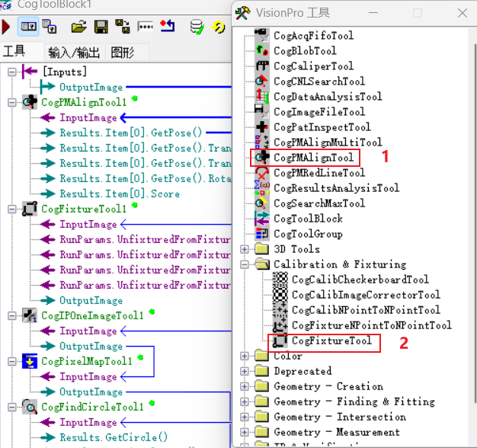Click the Open folder icon in the toolbar
477x448 pixels.
pyautogui.click(x=78, y=27)
